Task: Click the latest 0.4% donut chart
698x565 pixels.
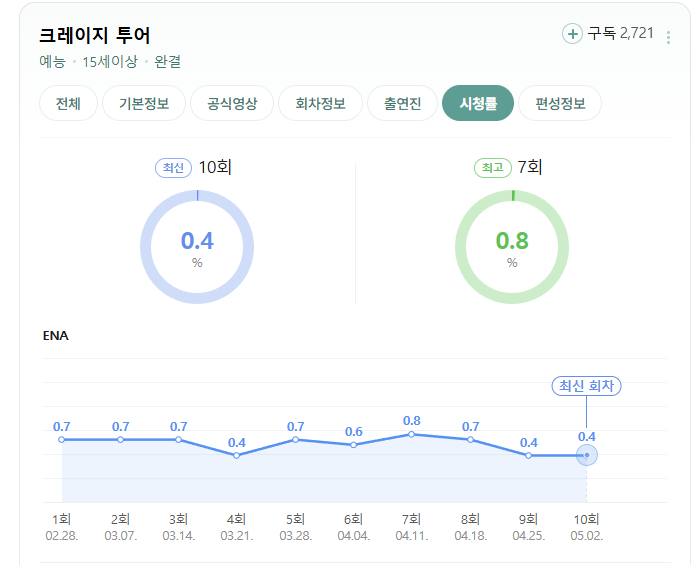Action: tap(197, 247)
